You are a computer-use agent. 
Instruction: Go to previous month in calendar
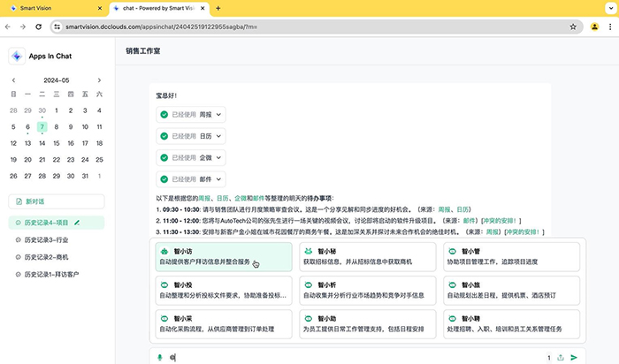pos(13,80)
